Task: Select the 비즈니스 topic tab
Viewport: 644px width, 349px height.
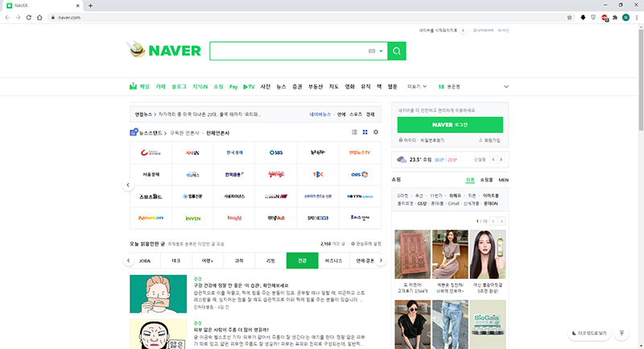Action: 333,260
